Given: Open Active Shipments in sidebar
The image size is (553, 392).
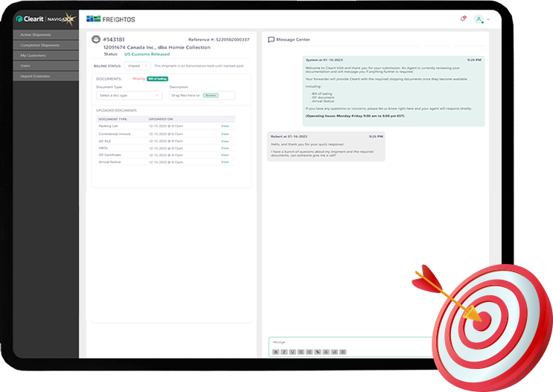Looking at the screenshot, I should 40,34.
